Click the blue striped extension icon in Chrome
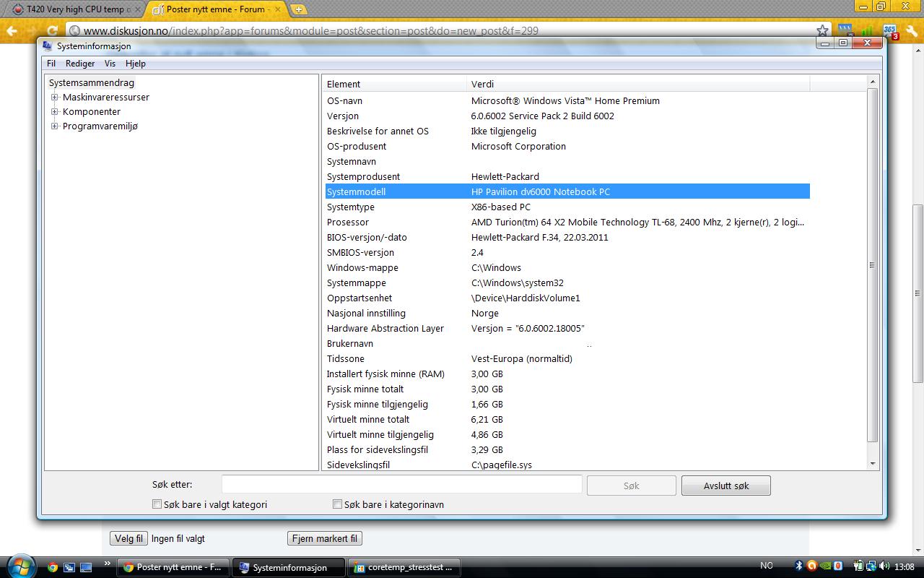 pyautogui.click(x=845, y=30)
